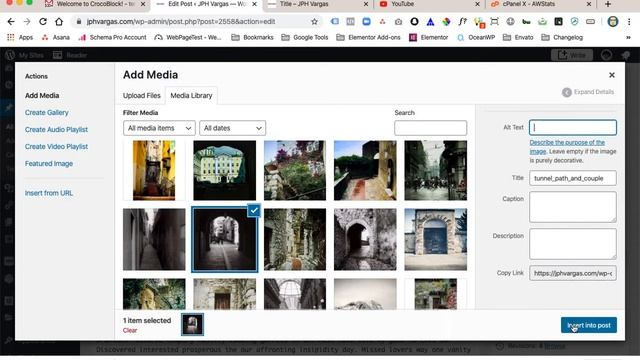
Task: Open the browser profile avatar
Action: (x=613, y=22)
